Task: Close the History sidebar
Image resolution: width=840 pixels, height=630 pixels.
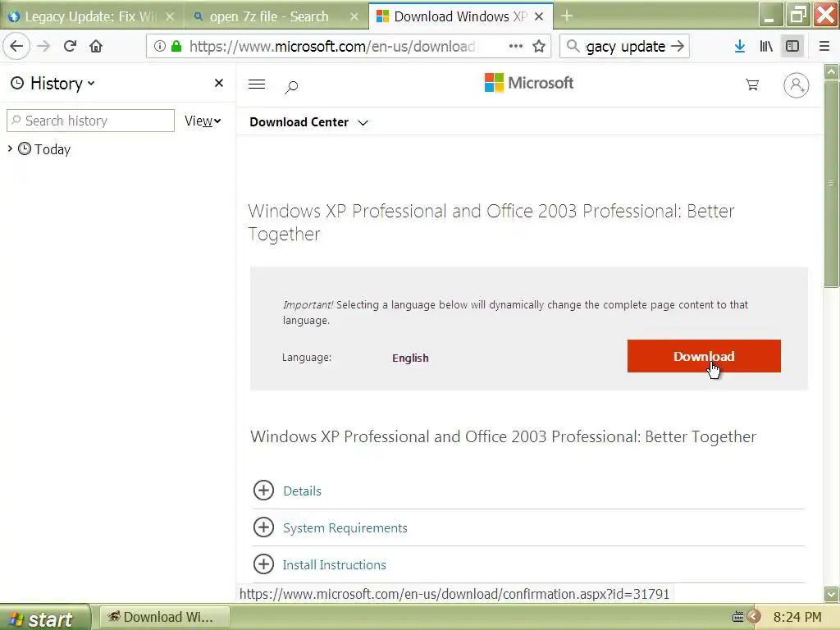Action: pyautogui.click(x=218, y=83)
